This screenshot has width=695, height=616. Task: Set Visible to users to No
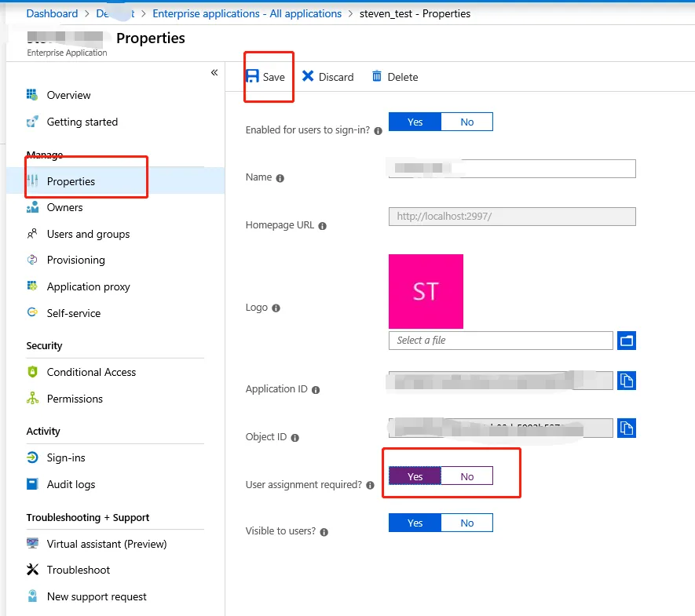click(x=466, y=523)
